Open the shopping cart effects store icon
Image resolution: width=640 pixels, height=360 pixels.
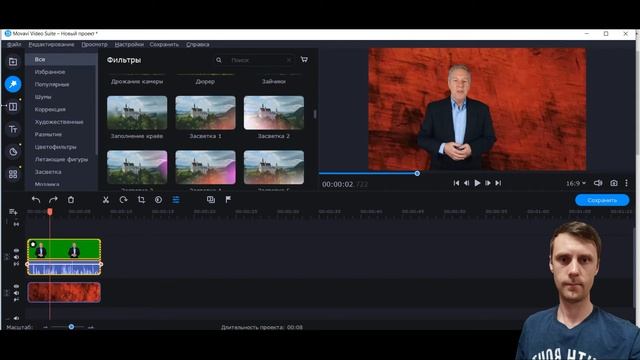[304, 60]
